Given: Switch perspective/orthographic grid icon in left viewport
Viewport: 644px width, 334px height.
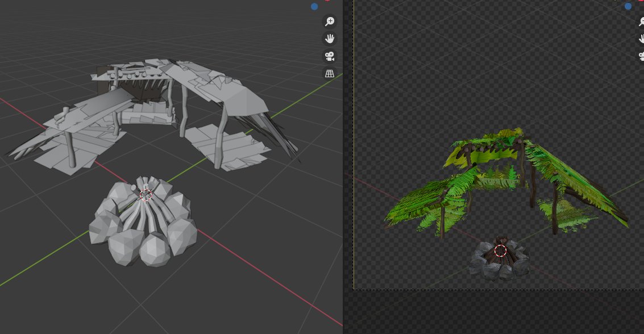Looking at the screenshot, I should click(330, 73).
